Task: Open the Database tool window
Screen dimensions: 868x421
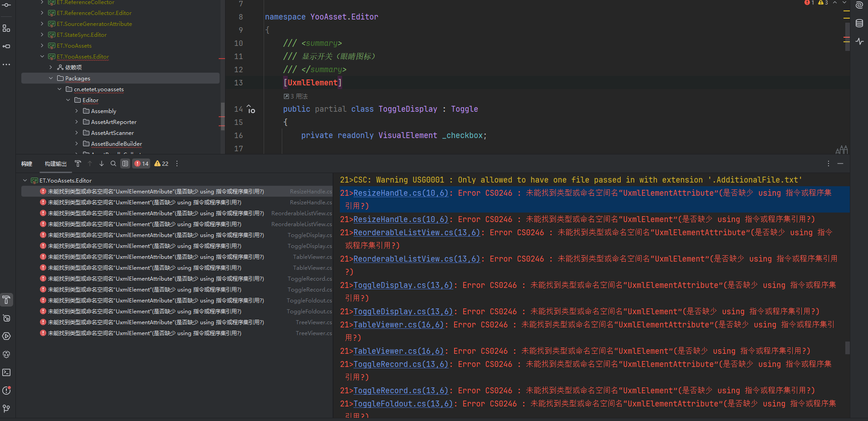Action: pos(859,23)
